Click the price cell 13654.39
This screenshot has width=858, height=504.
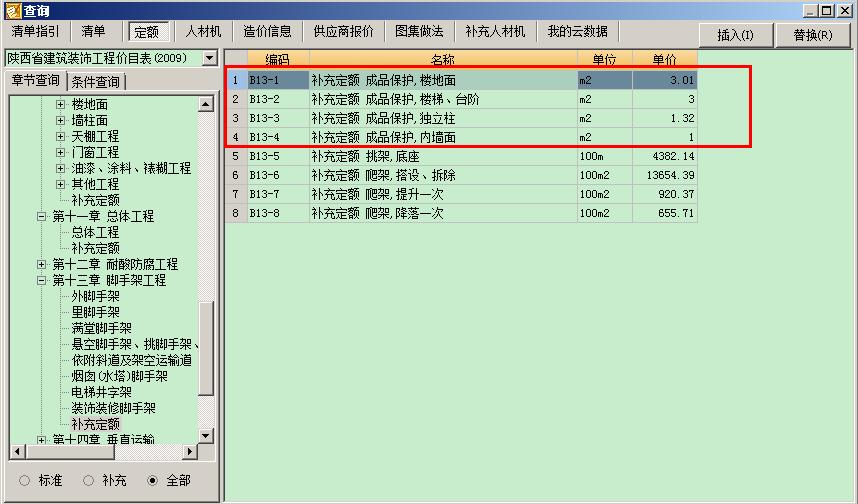click(665, 175)
